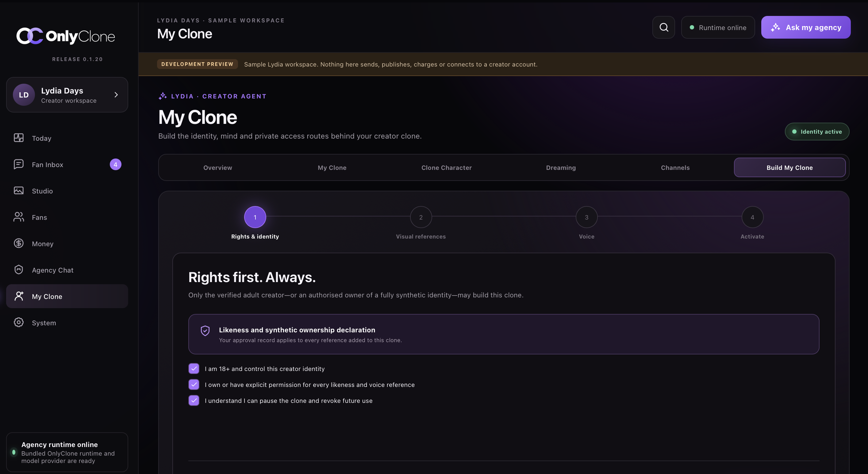Screen dimensions: 868x474
Task: Click the Fan Inbox message icon
Action: pos(18,164)
